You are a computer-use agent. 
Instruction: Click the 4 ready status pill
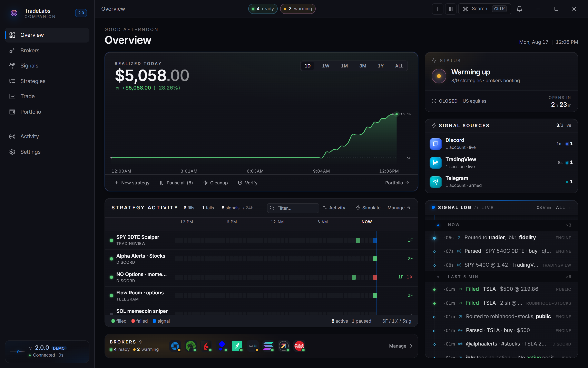click(263, 9)
